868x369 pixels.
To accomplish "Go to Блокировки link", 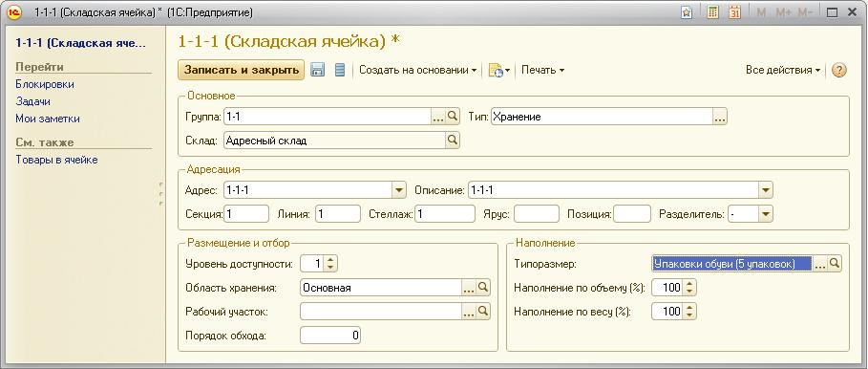I will click(x=45, y=84).
